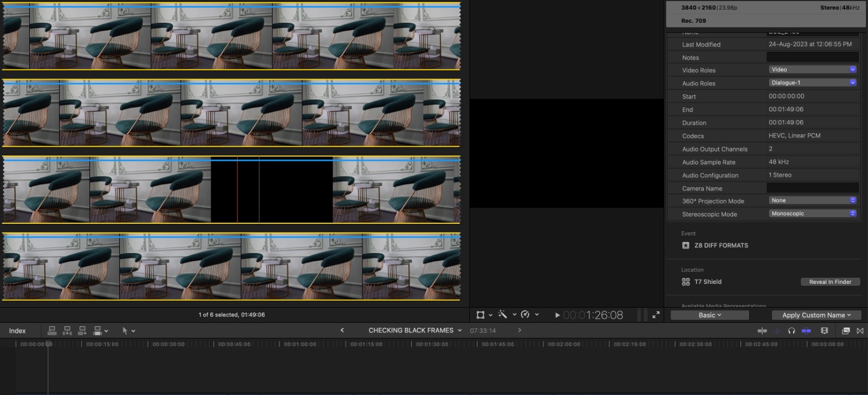
Task: Click the Codecs value HEVC, Linear PCM
Action: pyautogui.click(x=794, y=135)
